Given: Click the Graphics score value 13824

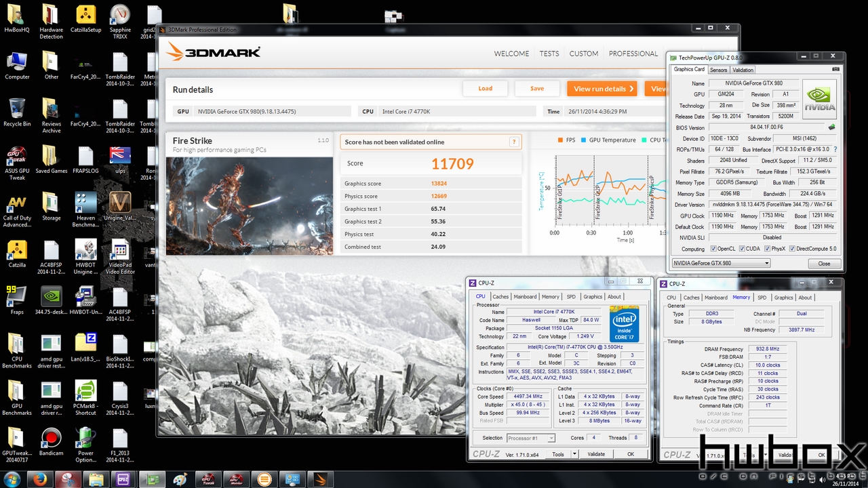Looking at the screenshot, I should point(439,183).
